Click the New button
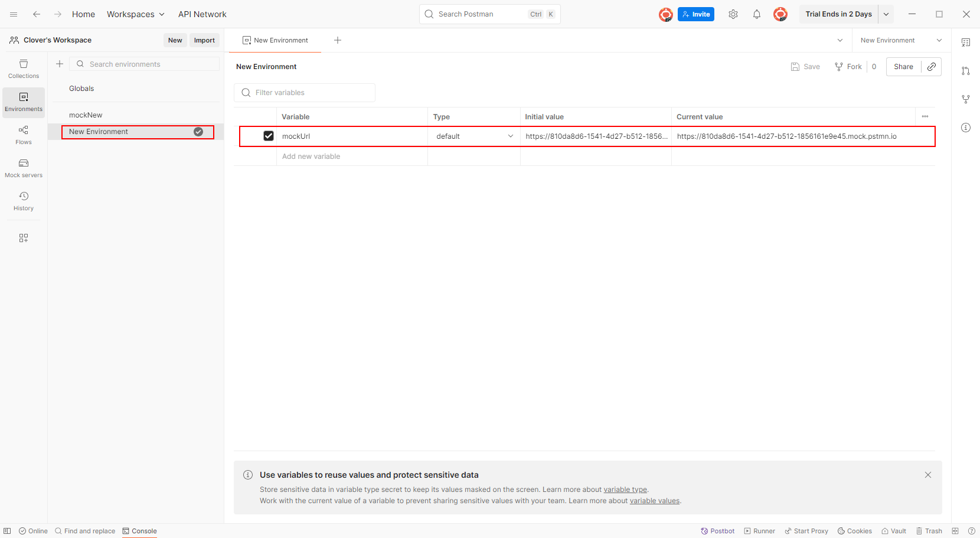This screenshot has height=538, width=980. click(x=175, y=40)
